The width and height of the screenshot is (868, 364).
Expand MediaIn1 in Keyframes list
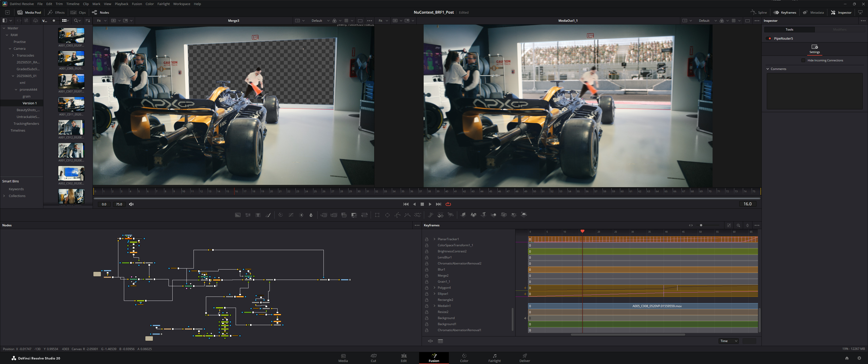pyautogui.click(x=434, y=306)
